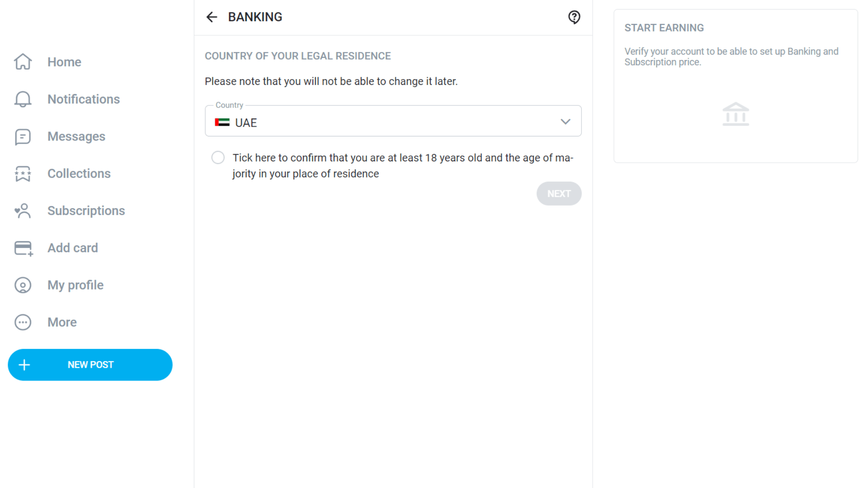Click the dropdown chevron arrow
This screenshot has width=868, height=488.
click(565, 122)
